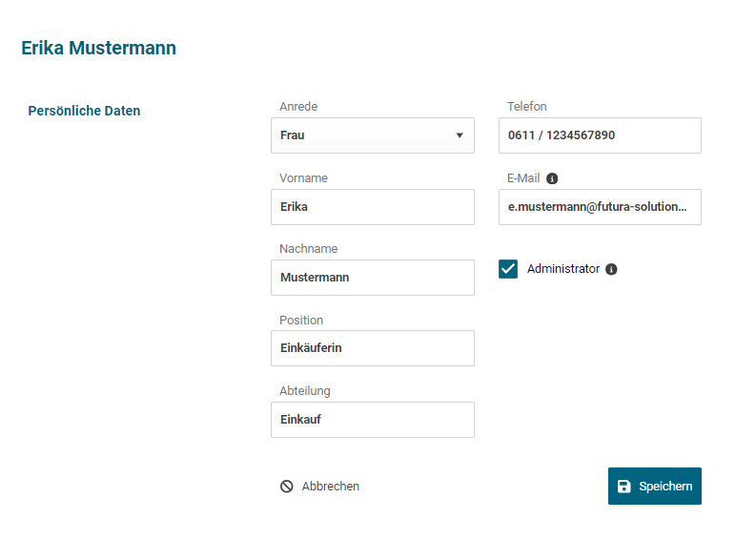Click the info icon beside E-Mail label
The height and width of the screenshot is (540, 756).
[x=552, y=178]
